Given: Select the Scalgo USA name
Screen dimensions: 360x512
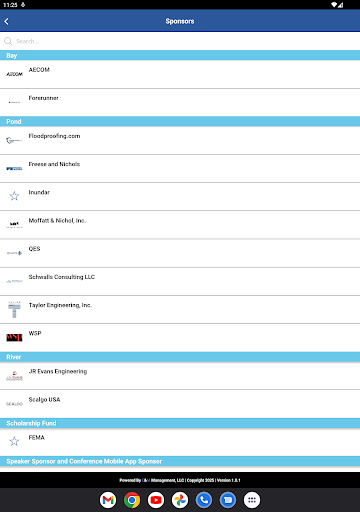Looking at the screenshot, I should pyautogui.click(x=44, y=400).
